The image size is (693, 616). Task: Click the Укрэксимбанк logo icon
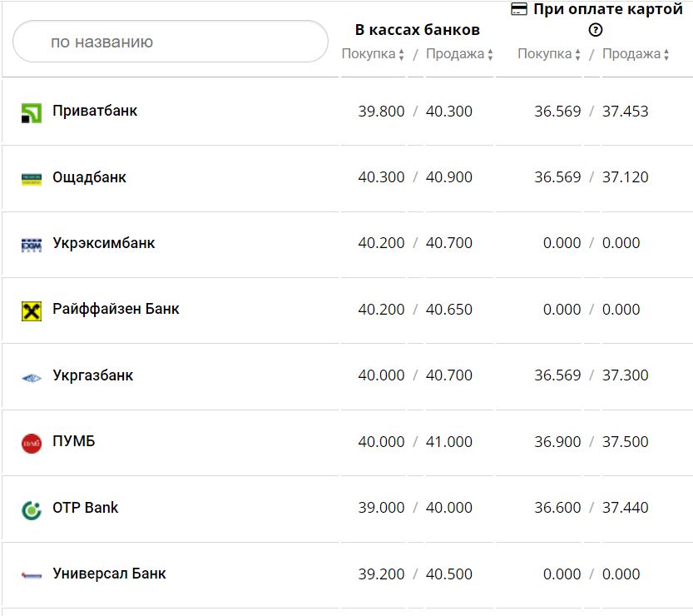[32, 245]
